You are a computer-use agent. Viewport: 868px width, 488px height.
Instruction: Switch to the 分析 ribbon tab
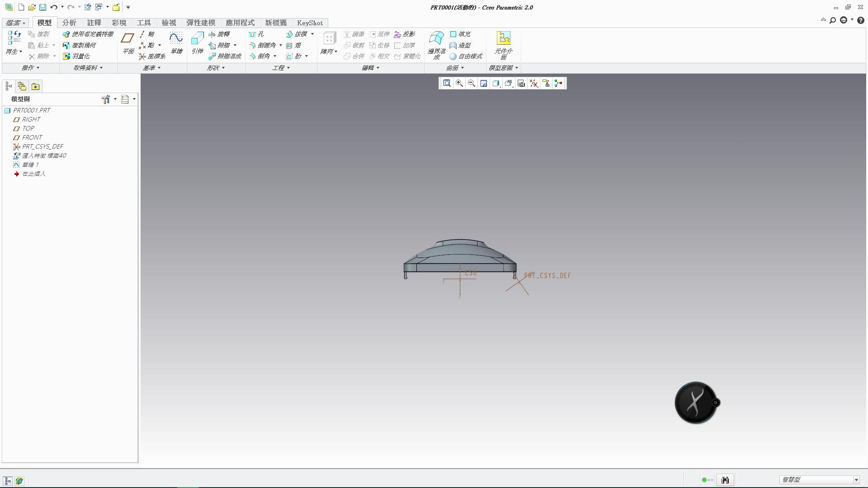pyautogui.click(x=69, y=23)
